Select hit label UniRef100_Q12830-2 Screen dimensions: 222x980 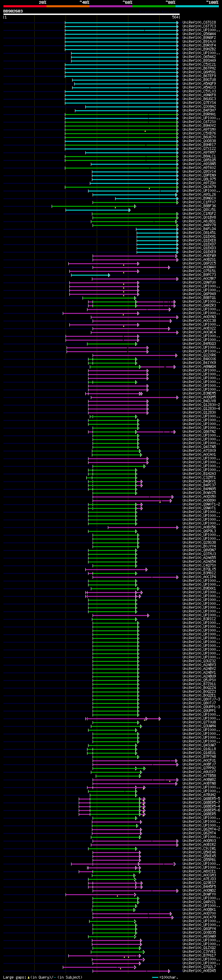pos(201,405)
